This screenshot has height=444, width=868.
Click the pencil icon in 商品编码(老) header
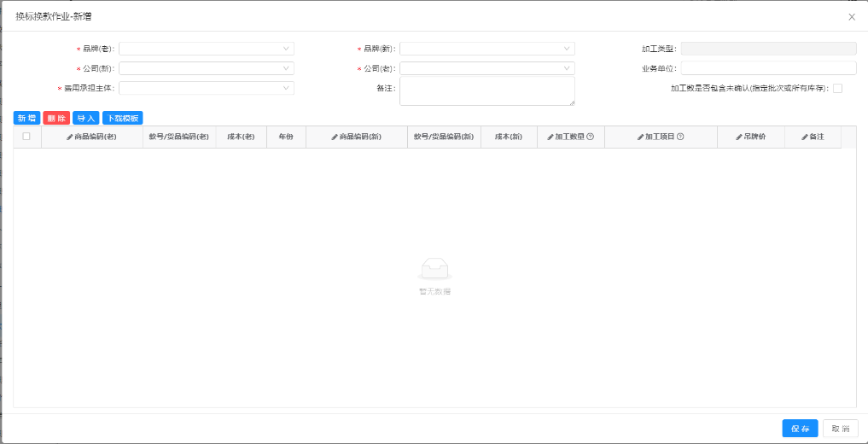70,137
